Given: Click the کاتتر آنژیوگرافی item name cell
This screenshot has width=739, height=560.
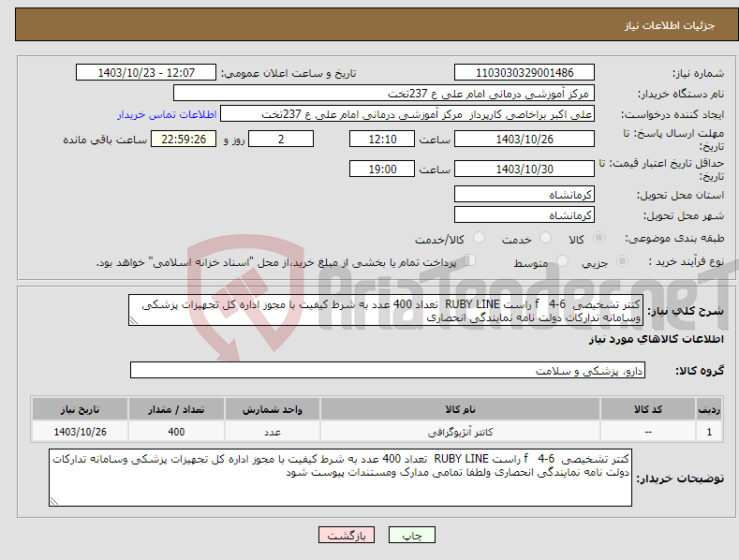Looking at the screenshot, I should (x=460, y=432).
